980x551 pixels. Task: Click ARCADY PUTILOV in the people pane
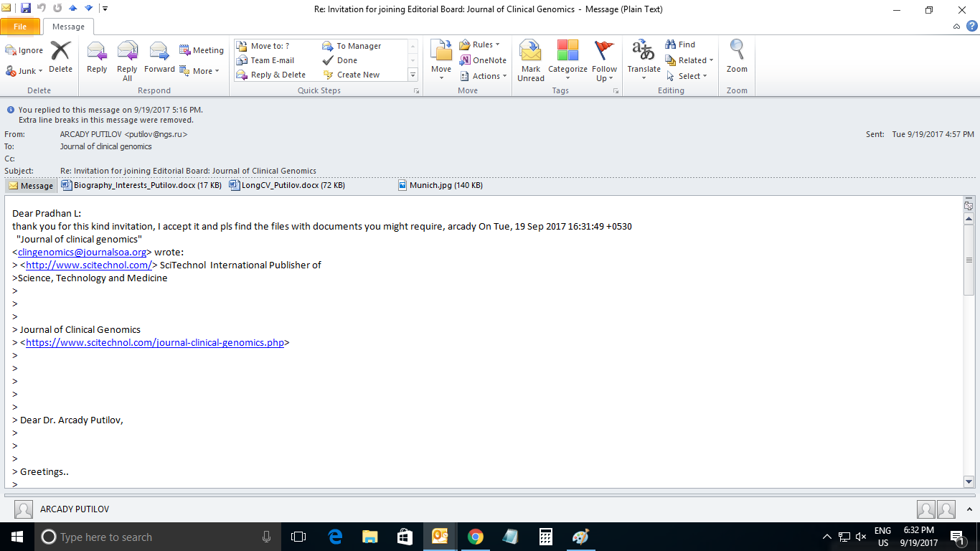(75, 509)
